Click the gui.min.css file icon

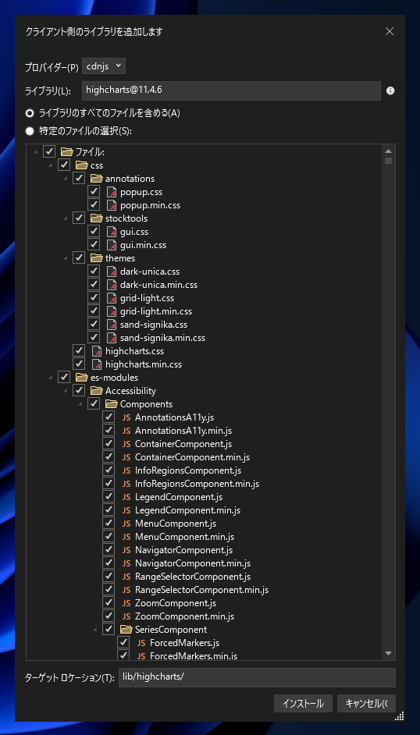point(111,245)
